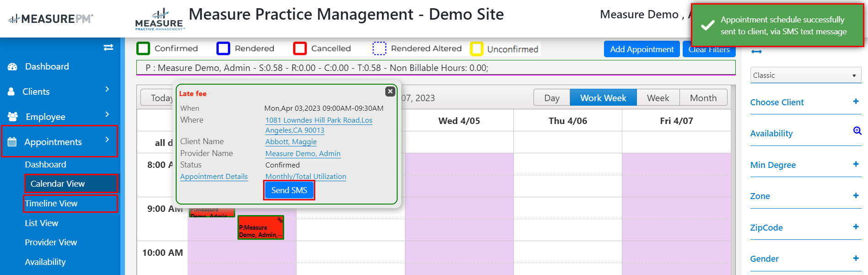Image resolution: width=868 pixels, height=275 pixels.
Task: Open Provider View in sidebar
Action: tap(51, 242)
